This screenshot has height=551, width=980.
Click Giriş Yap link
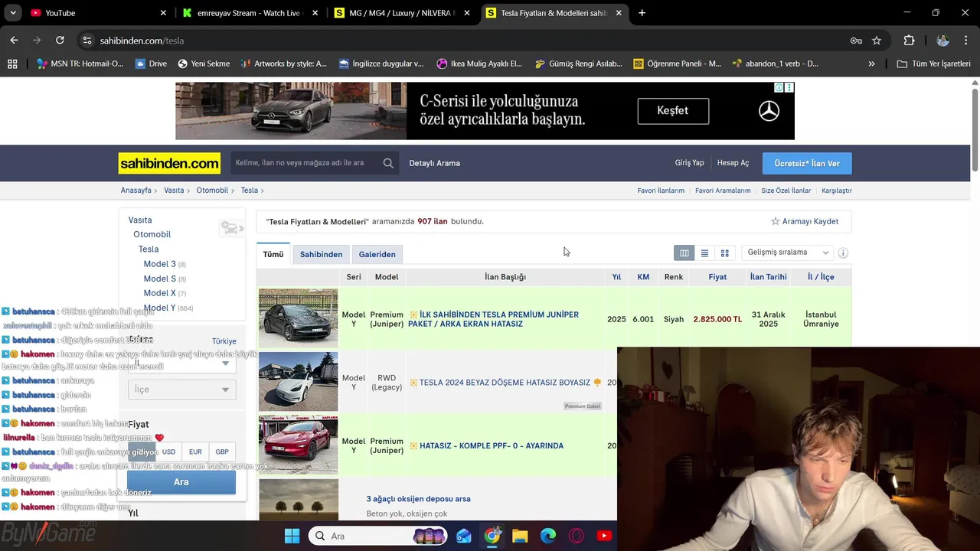pos(689,163)
